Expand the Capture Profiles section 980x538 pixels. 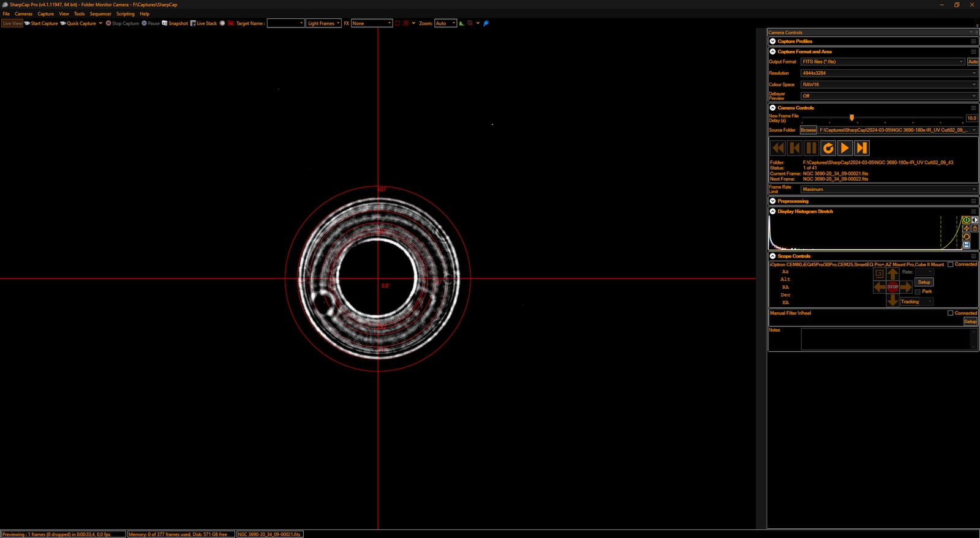(x=773, y=42)
